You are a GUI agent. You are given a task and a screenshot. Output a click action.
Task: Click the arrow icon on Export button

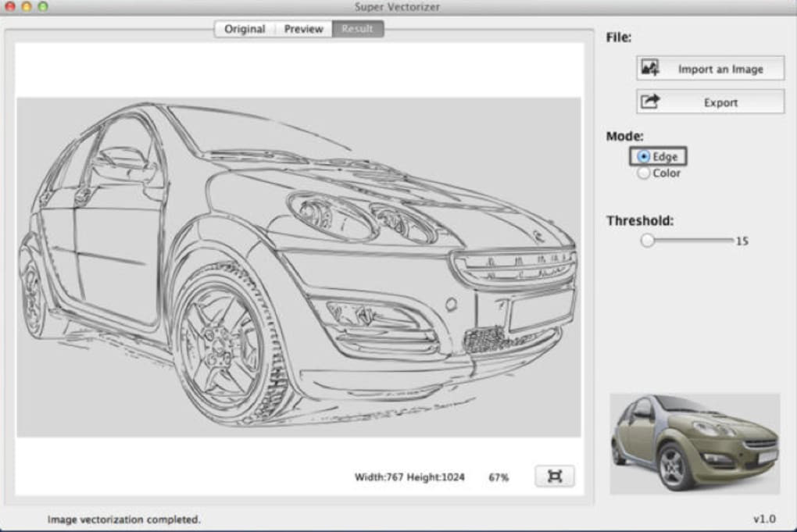(x=650, y=102)
